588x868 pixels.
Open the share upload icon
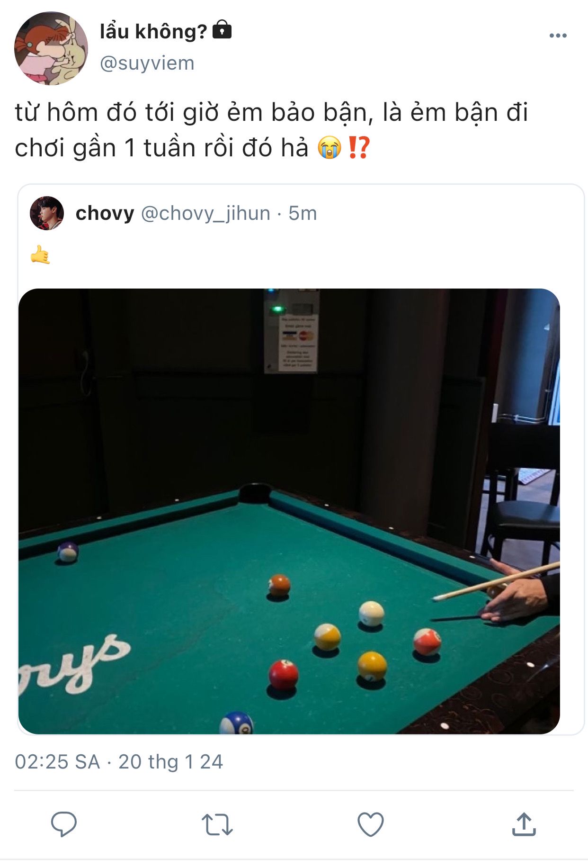[524, 824]
